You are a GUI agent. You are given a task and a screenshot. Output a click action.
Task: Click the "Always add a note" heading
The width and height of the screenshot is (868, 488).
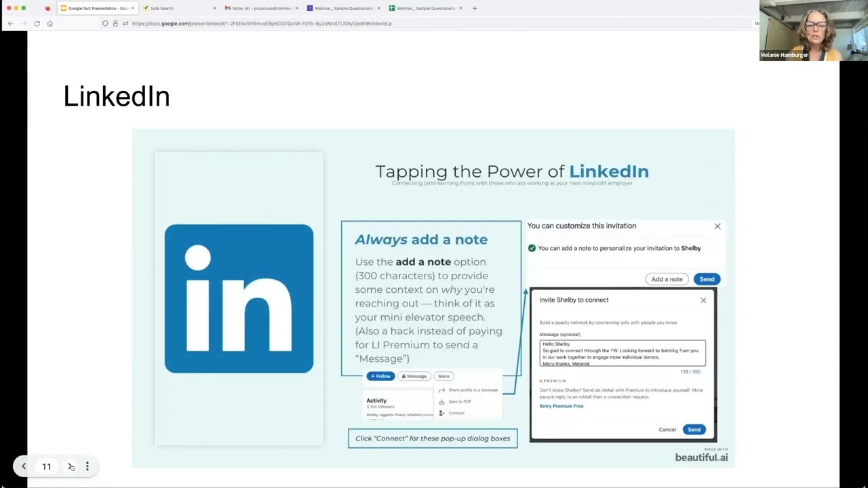click(421, 239)
